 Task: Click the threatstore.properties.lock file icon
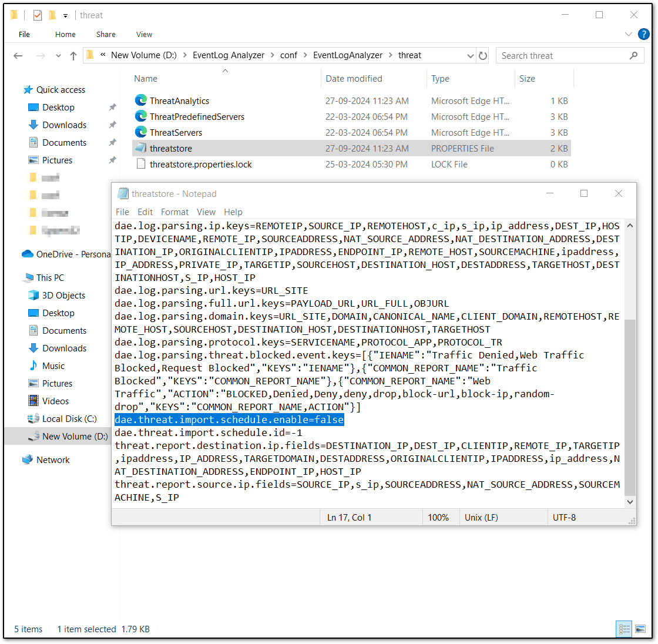click(x=141, y=164)
